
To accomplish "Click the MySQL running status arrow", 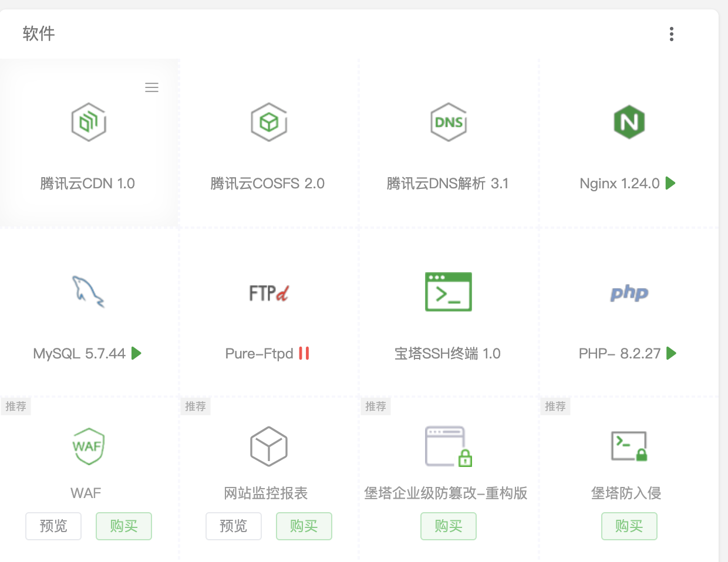I will pos(137,353).
